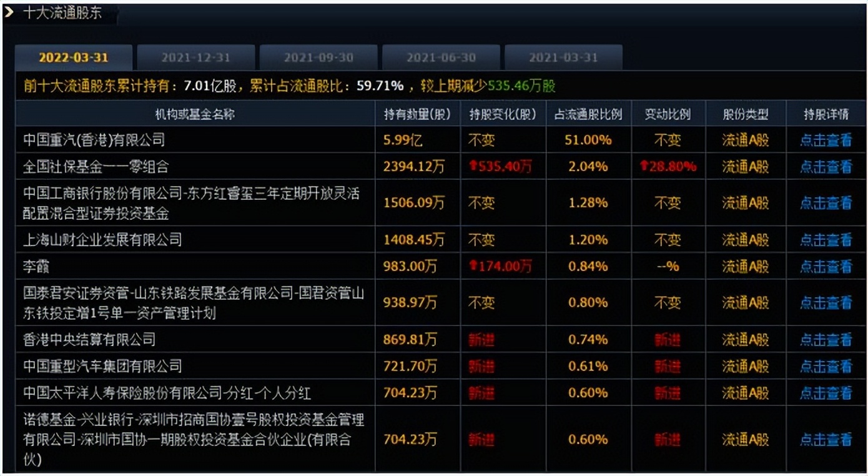Click the ratio value 51.00%
The image size is (868, 476).
point(588,140)
